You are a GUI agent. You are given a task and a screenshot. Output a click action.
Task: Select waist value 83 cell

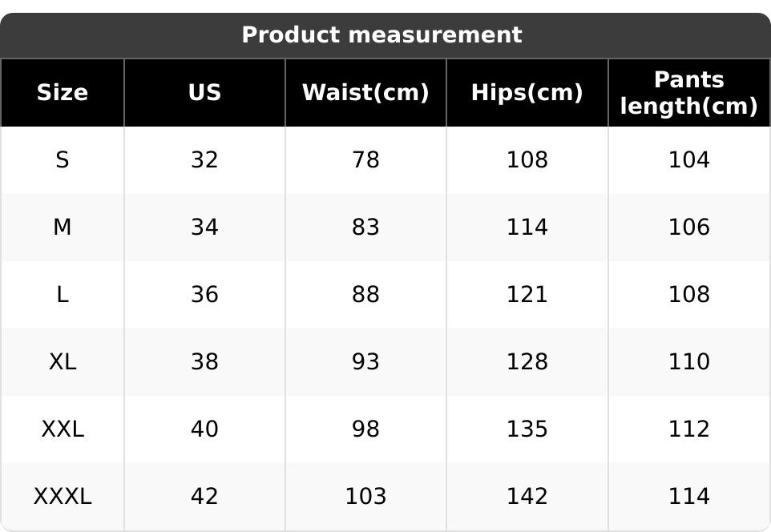365,228
